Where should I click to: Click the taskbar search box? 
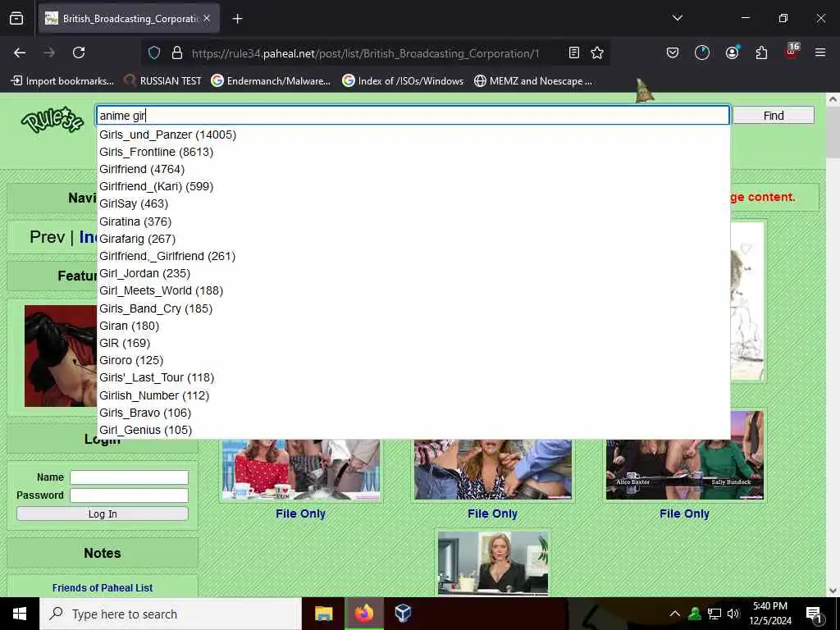(x=171, y=614)
